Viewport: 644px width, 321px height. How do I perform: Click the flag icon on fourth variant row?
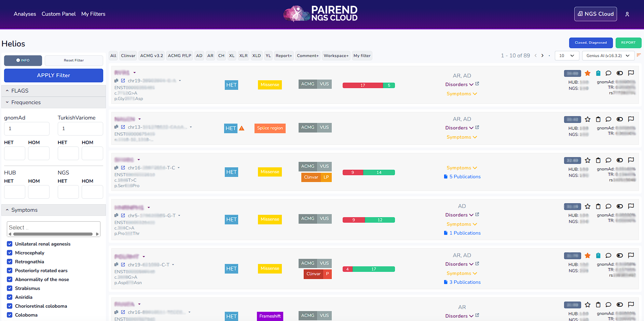coord(631,206)
